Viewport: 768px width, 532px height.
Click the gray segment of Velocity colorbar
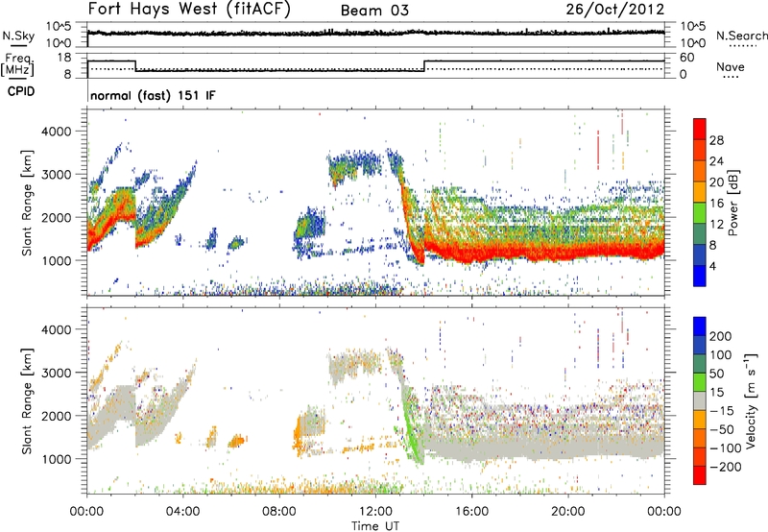point(700,400)
